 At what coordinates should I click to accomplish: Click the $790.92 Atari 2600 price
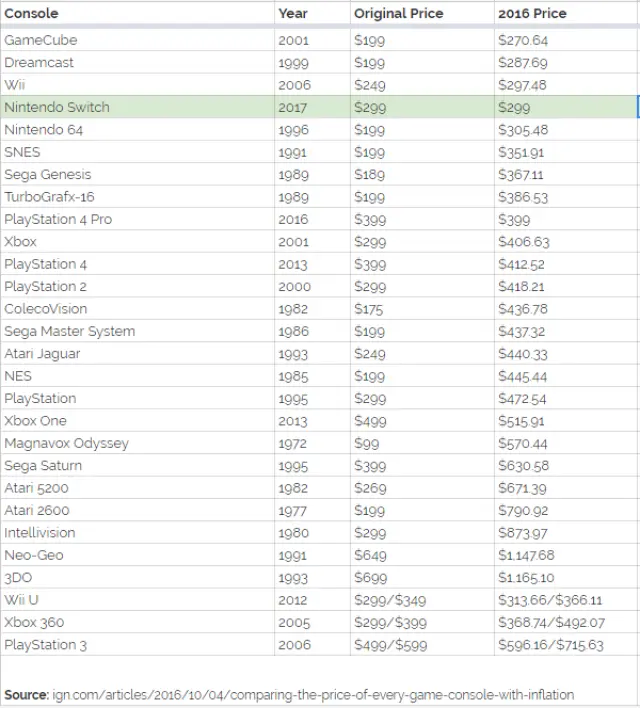pos(523,511)
